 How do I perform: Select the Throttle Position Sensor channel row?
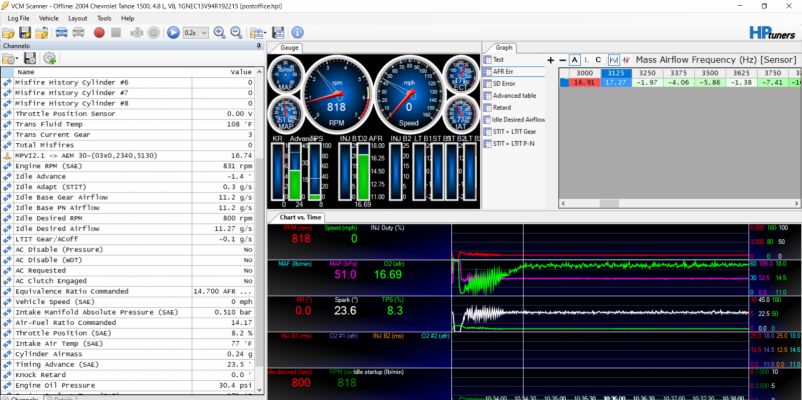pos(128,114)
